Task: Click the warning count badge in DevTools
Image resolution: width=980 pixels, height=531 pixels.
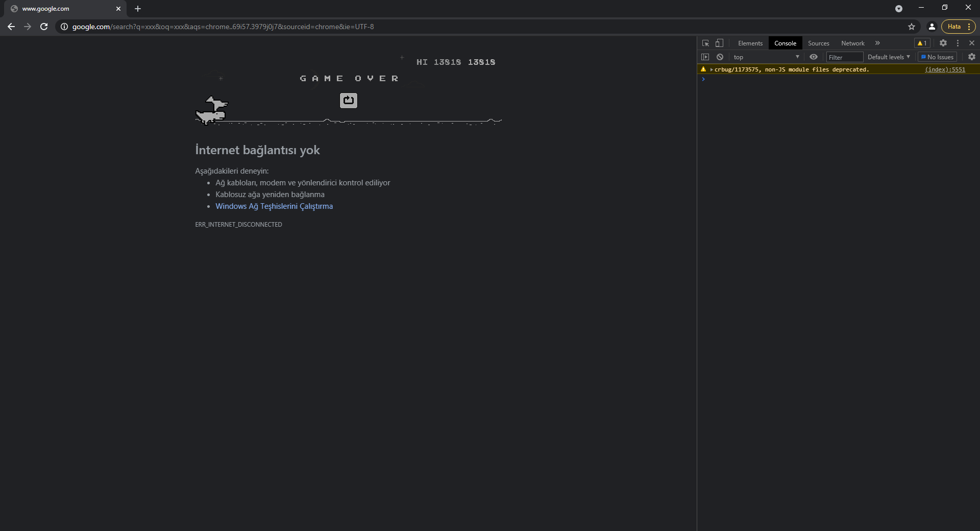Action: 922,43
